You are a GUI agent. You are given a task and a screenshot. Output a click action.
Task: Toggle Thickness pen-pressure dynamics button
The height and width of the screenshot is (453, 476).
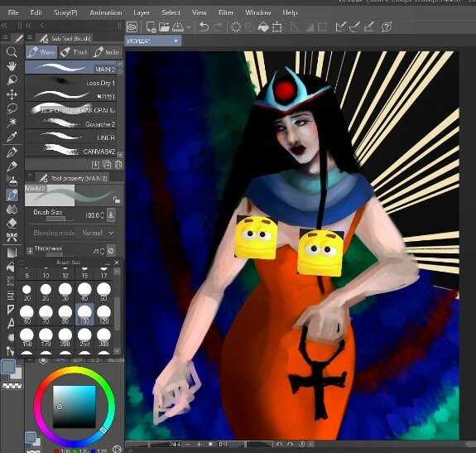click(x=111, y=251)
